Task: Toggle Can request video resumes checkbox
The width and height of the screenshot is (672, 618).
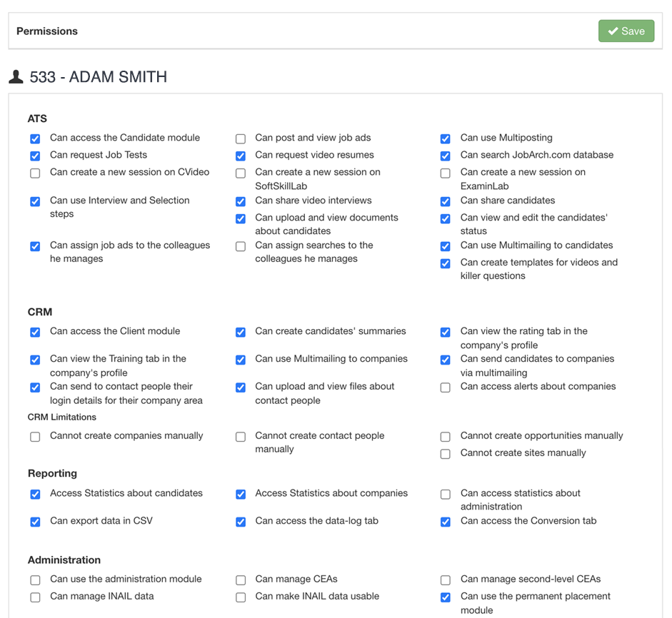Action: 241,156
